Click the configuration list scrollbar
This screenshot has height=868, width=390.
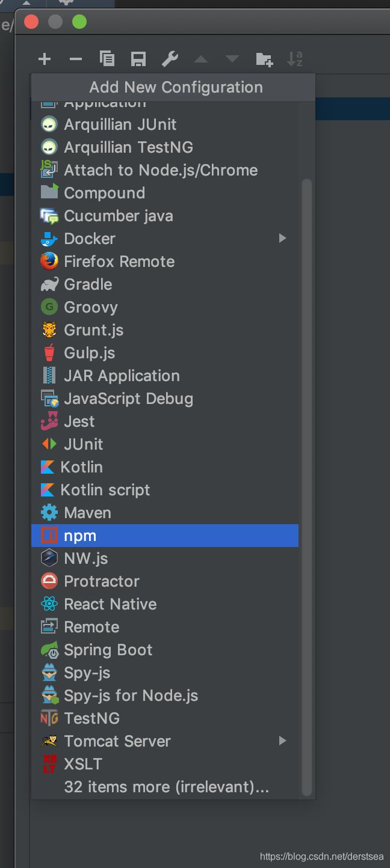pyautogui.click(x=307, y=487)
